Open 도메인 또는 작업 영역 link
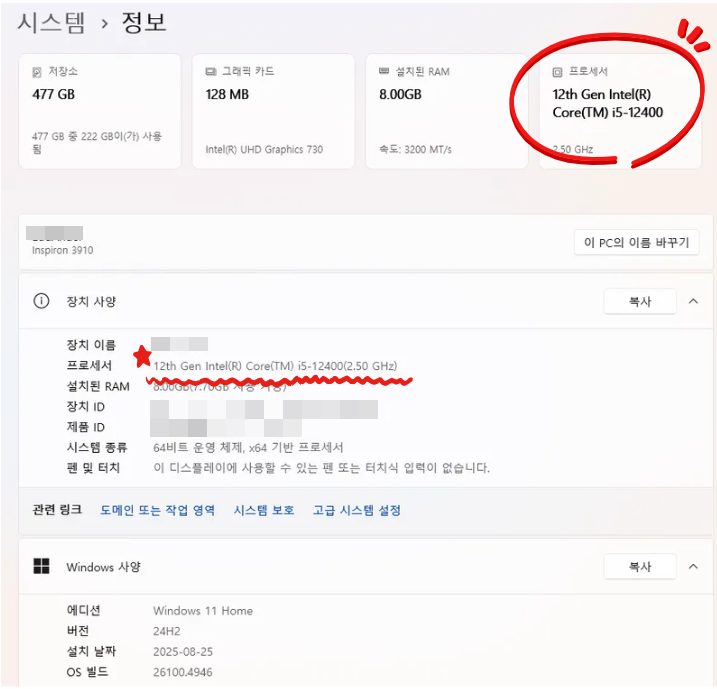This screenshot has height=689, width=717. point(158,510)
